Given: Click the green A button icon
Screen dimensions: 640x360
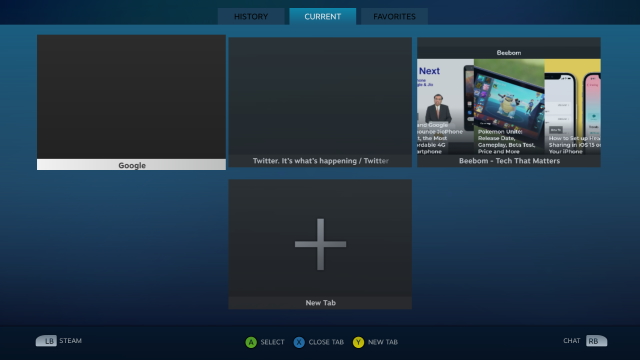Looking at the screenshot, I should tap(251, 342).
